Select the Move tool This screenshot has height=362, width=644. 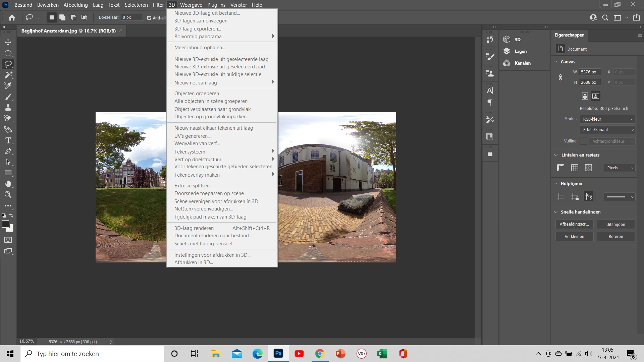point(8,42)
